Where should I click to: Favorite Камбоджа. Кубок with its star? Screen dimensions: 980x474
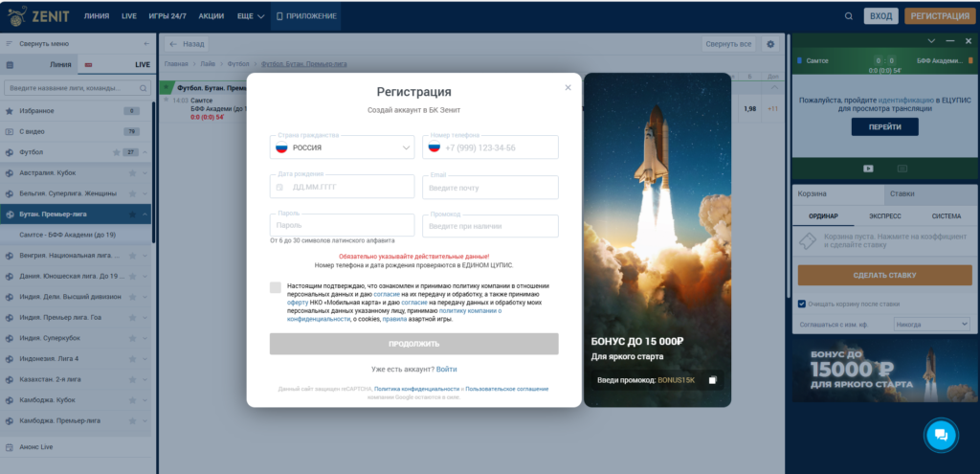(132, 399)
